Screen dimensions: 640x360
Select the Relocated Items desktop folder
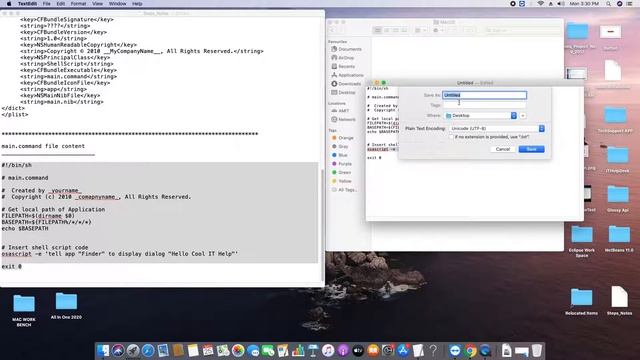581,302
